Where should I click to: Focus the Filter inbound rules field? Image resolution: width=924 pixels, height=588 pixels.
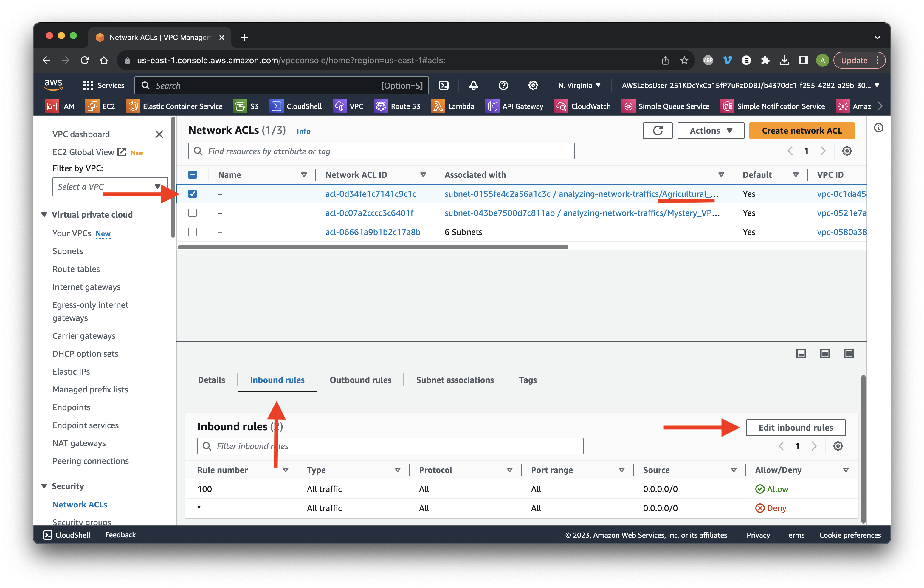(390, 446)
